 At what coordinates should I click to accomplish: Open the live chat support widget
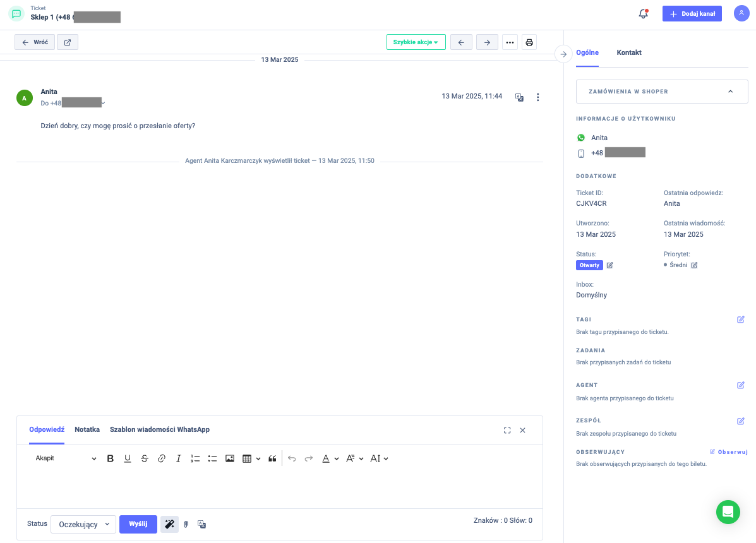point(728,511)
